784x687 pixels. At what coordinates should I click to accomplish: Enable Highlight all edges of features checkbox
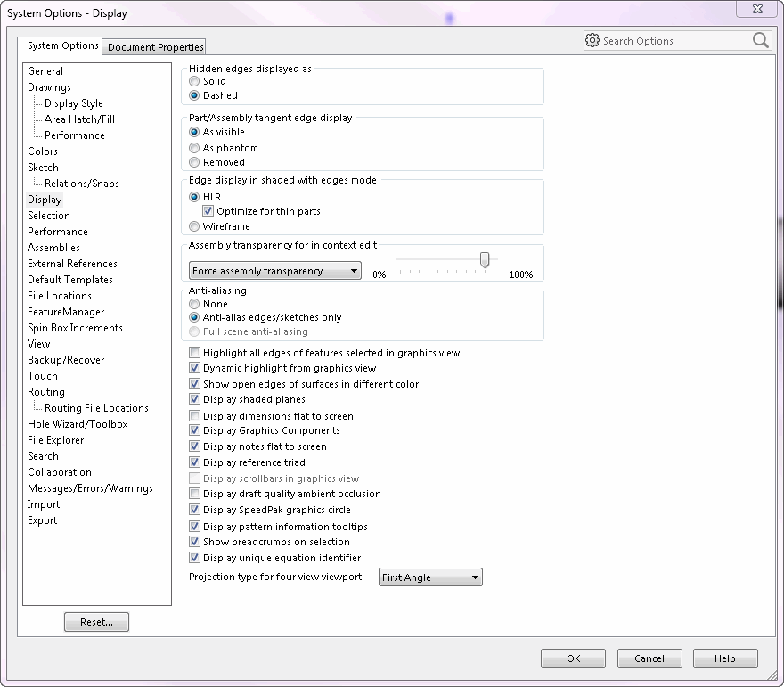194,353
